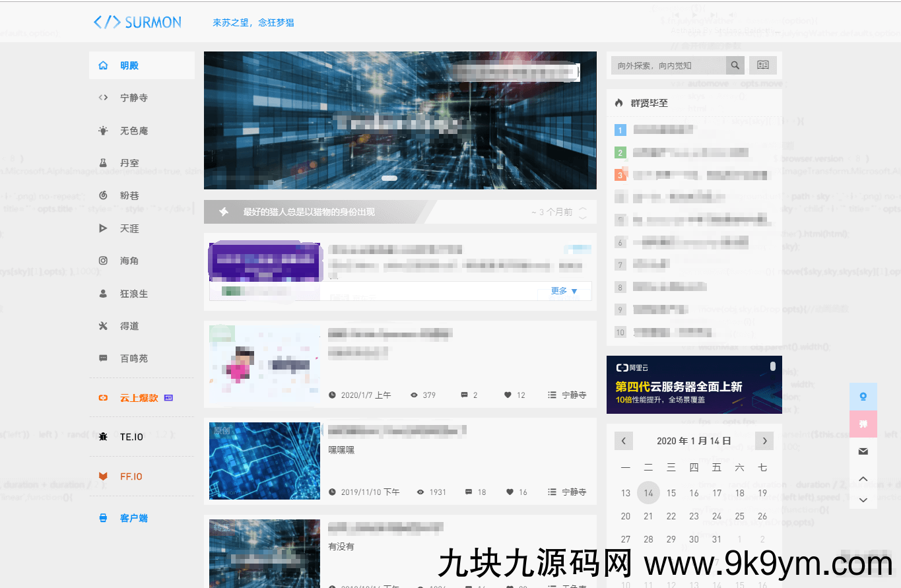This screenshot has height=588, width=901.
Task: Go to previous month in calendar
Action: click(x=624, y=441)
